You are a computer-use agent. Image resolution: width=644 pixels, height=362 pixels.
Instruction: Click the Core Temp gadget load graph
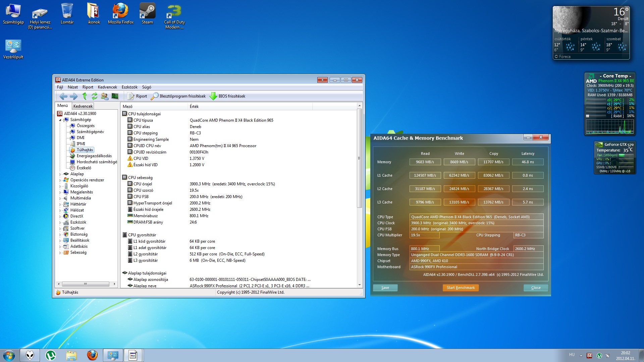[x=609, y=126]
